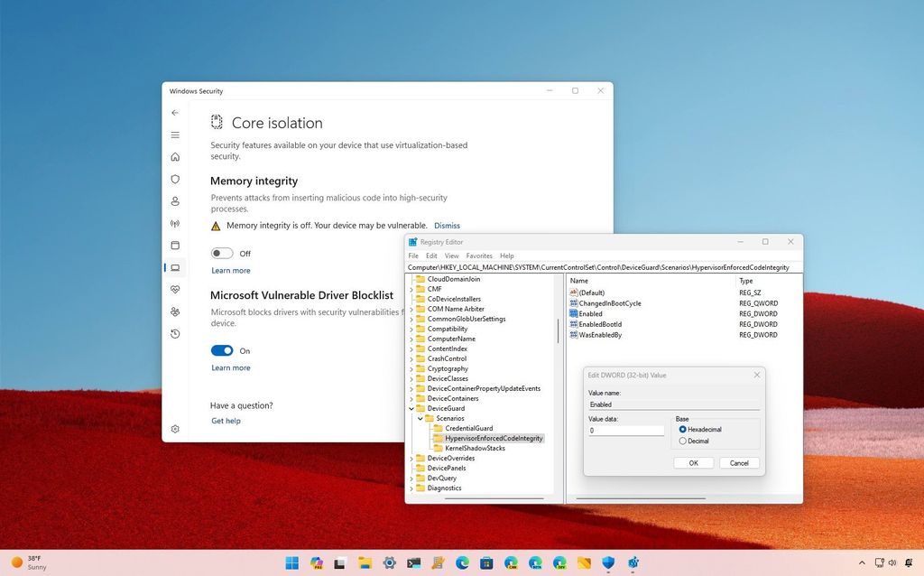Select the Decimal base radio button
Image resolution: width=924 pixels, height=576 pixels.
684,441
